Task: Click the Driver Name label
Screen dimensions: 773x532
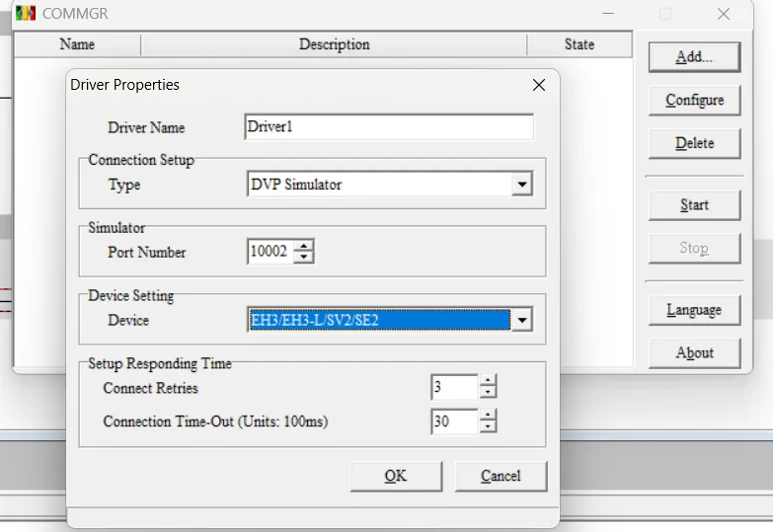Action: click(x=146, y=127)
